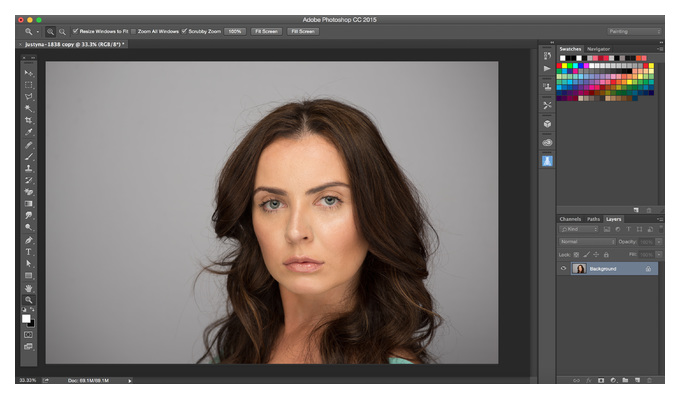Select the Crop tool
Viewport: 680px width, 399px height.
[29, 120]
